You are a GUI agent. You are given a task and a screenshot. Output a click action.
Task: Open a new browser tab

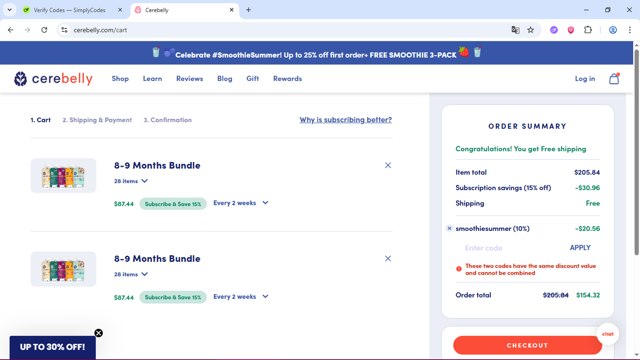click(x=248, y=10)
